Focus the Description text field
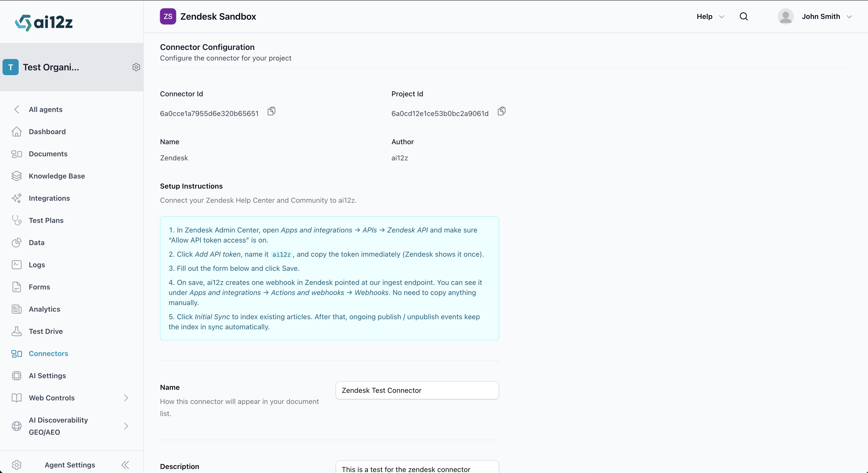This screenshot has height=473, width=868. point(417,467)
